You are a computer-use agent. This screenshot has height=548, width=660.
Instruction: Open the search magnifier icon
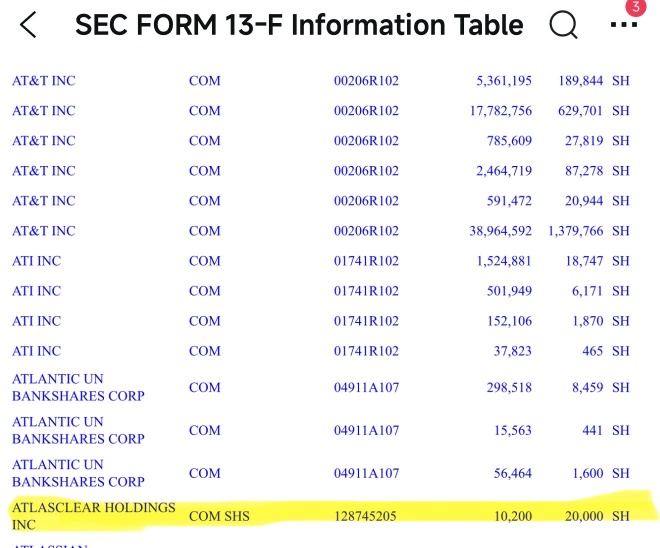click(x=563, y=25)
